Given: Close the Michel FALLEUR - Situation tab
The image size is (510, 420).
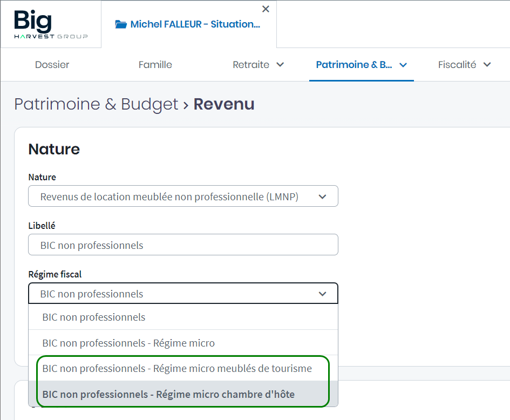Looking at the screenshot, I should tap(266, 9).
